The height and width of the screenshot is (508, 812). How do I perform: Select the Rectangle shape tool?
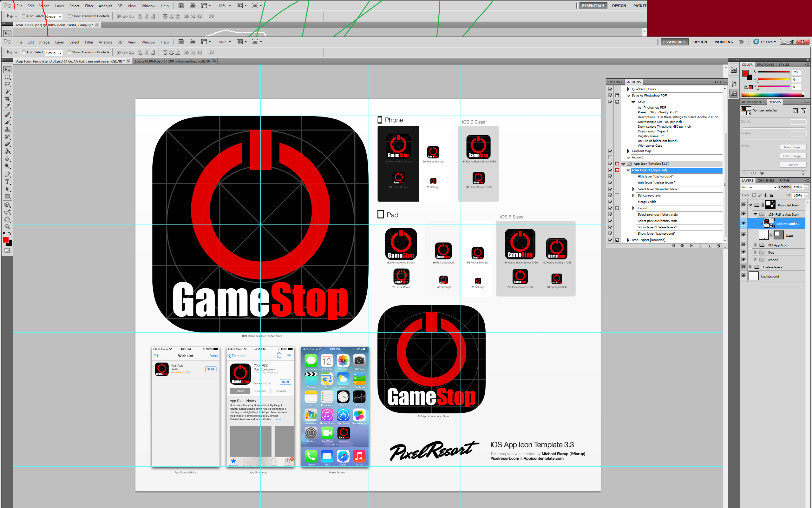7,197
